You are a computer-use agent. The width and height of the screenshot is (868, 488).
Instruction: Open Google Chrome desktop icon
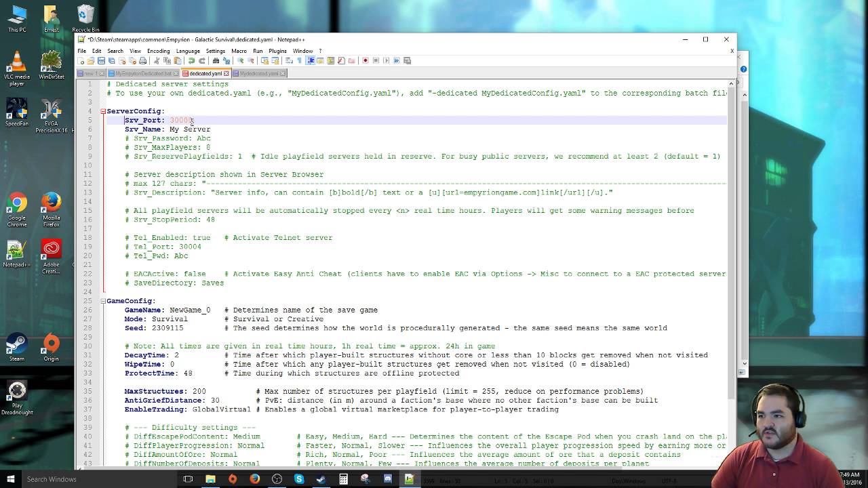tap(17, 210)
